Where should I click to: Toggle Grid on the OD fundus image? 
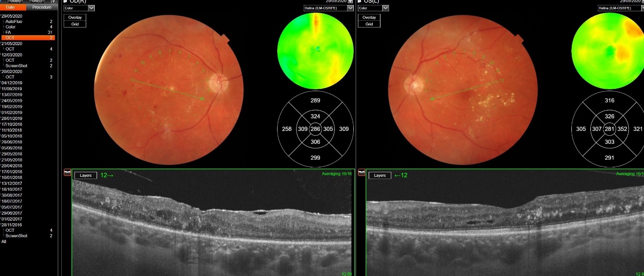click(x=75, y=24)
